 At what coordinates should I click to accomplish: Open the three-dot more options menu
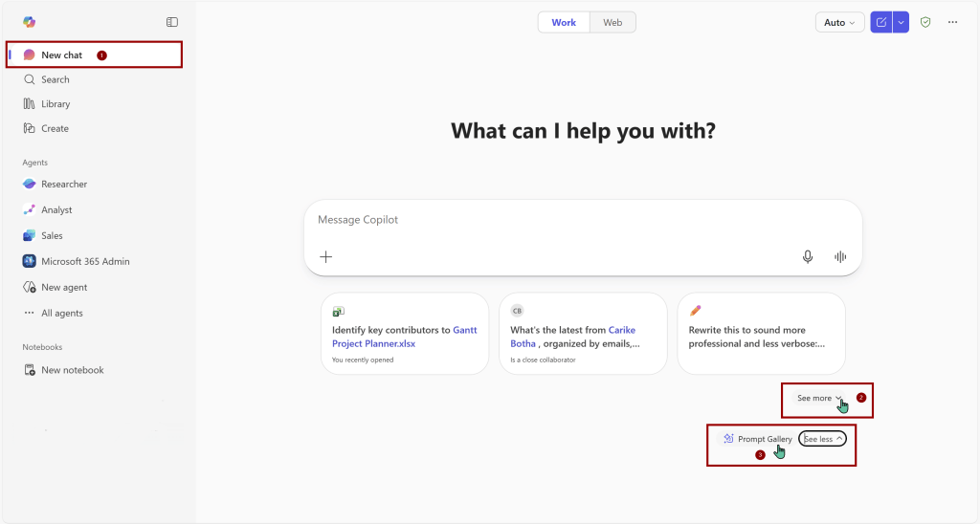(952, 22)
